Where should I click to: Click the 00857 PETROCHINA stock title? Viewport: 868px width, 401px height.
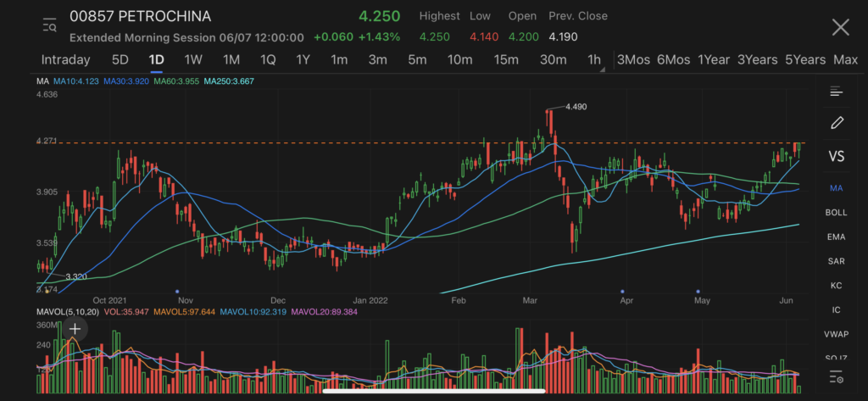tap(140, 16)
